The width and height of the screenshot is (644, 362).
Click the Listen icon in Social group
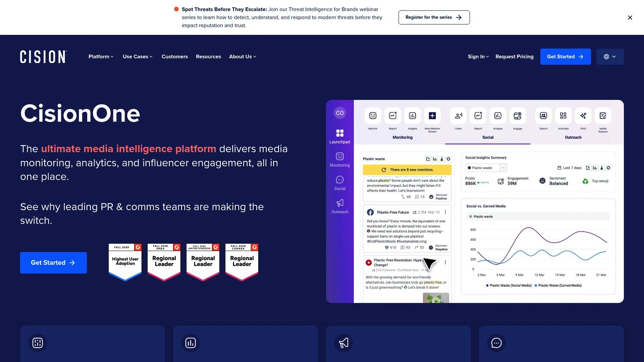pyautogui.click(x=458, y=116)
